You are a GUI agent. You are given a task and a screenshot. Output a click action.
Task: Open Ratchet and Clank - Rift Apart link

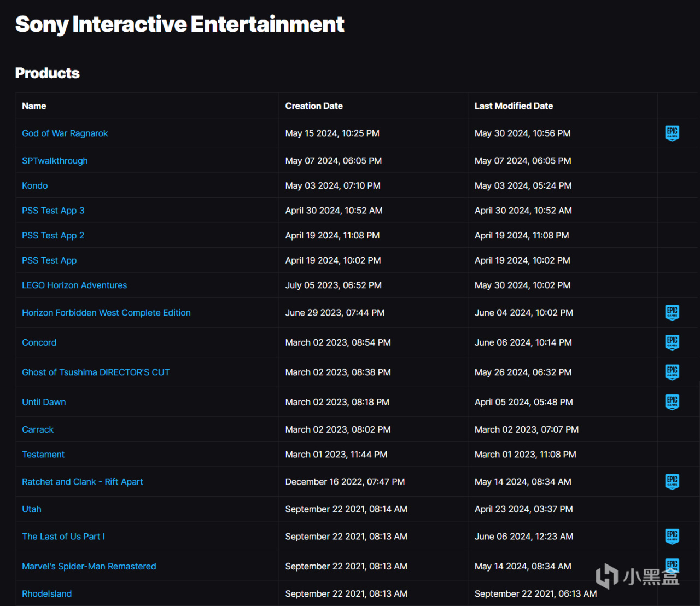(83, 482)
